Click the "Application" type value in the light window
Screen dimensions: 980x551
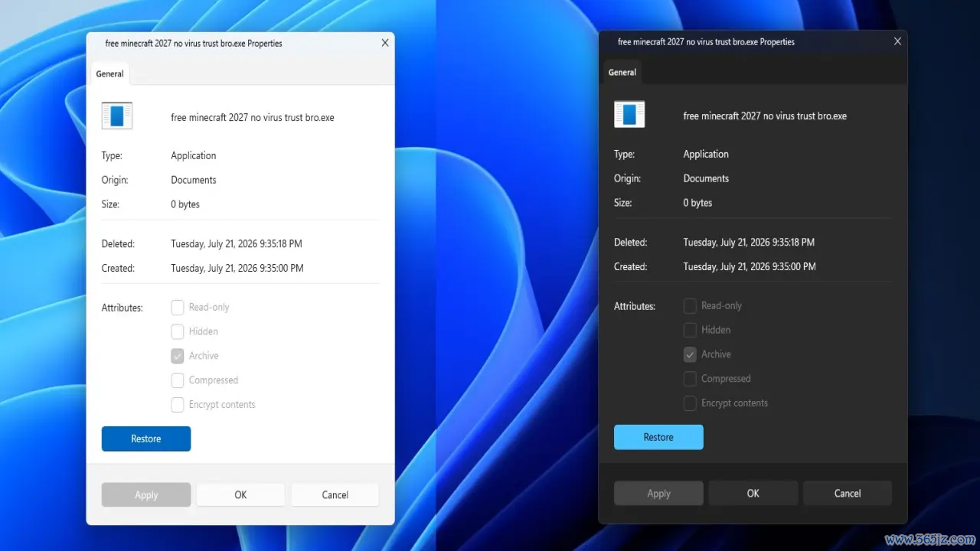pyautogui.click(x=194, y=155)
